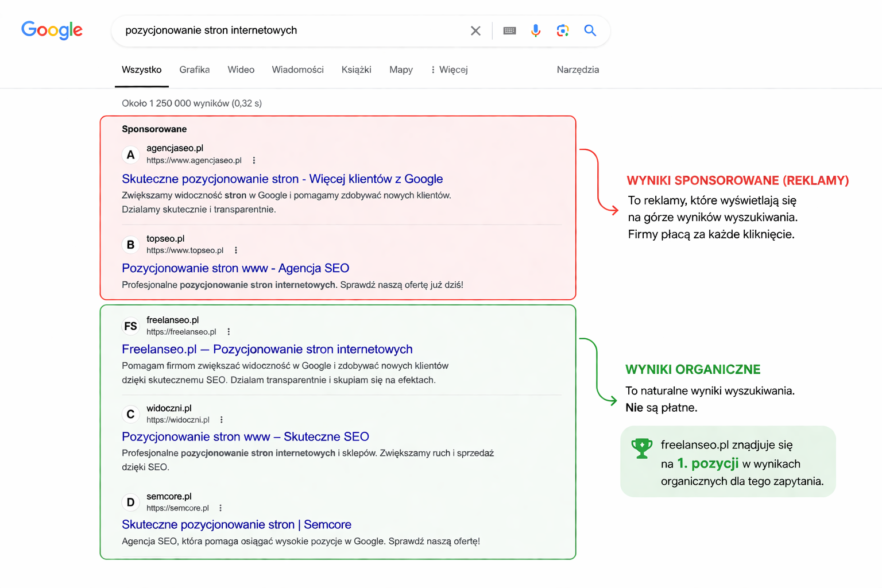Open the three-dot menu next to topseo.pl URL
Image resolution: width=882 pixels, height=588 pixels.
pyautogui.click(x=236, y=250)
